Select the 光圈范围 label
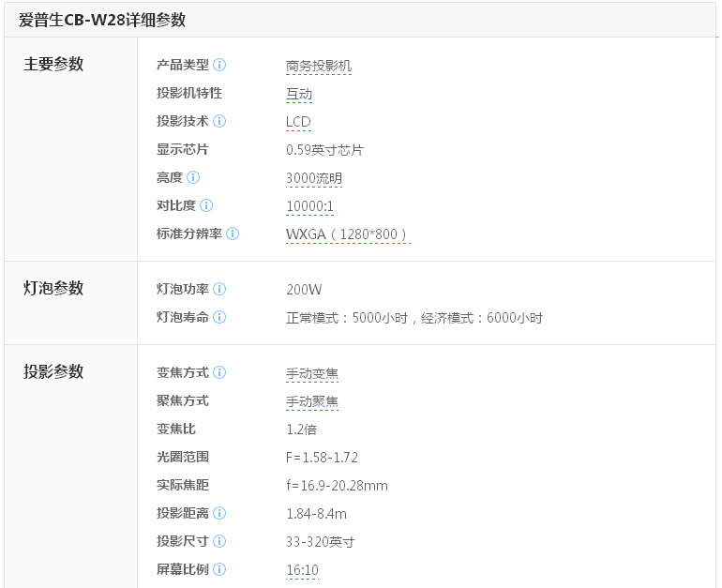This screenshot has width=722, height=588. click(183, 457)
